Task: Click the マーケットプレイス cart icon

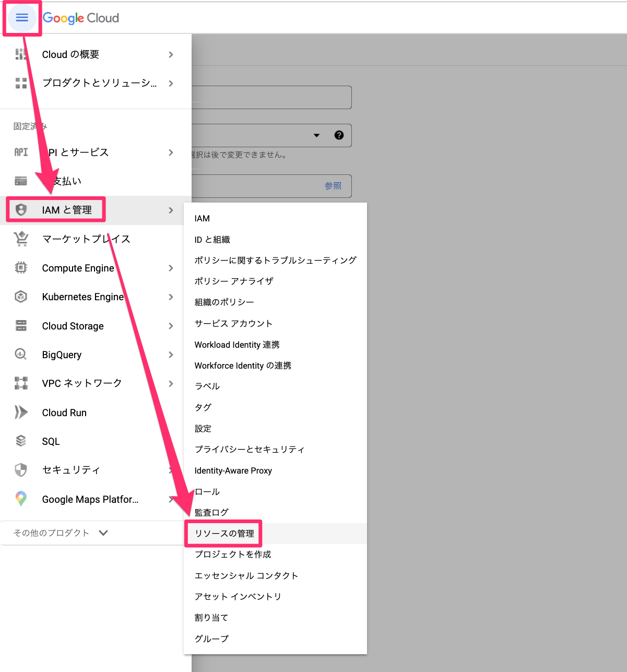Action: [x=21, y=239]
